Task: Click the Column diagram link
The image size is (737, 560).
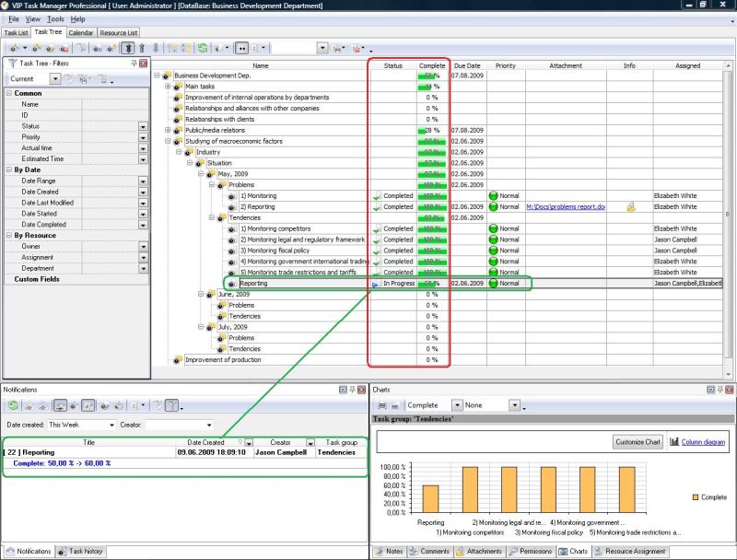Action: pos(703,441)
